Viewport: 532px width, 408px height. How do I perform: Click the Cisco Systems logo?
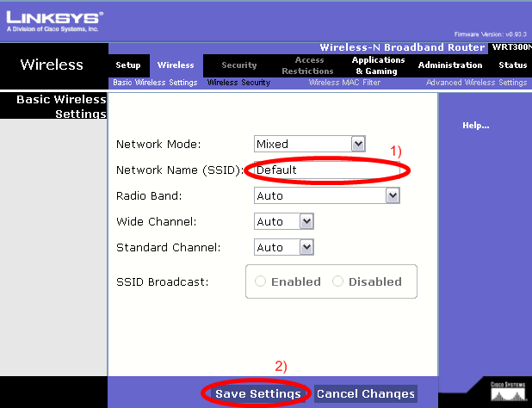[505, 390]
